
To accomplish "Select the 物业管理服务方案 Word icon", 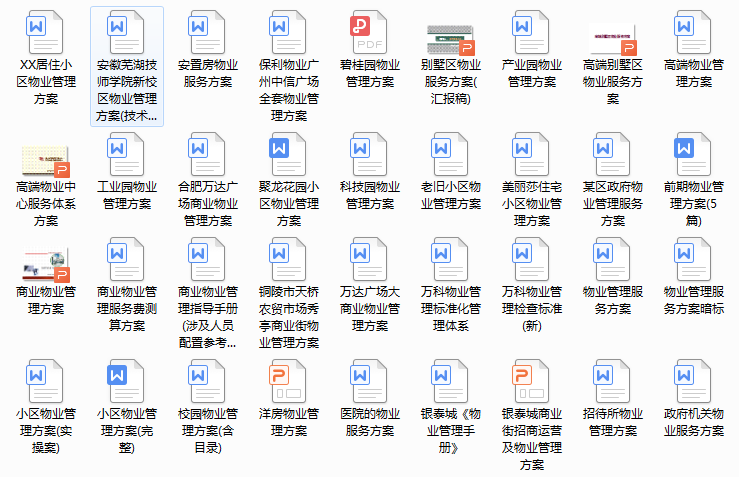I will tap(613, 259).
